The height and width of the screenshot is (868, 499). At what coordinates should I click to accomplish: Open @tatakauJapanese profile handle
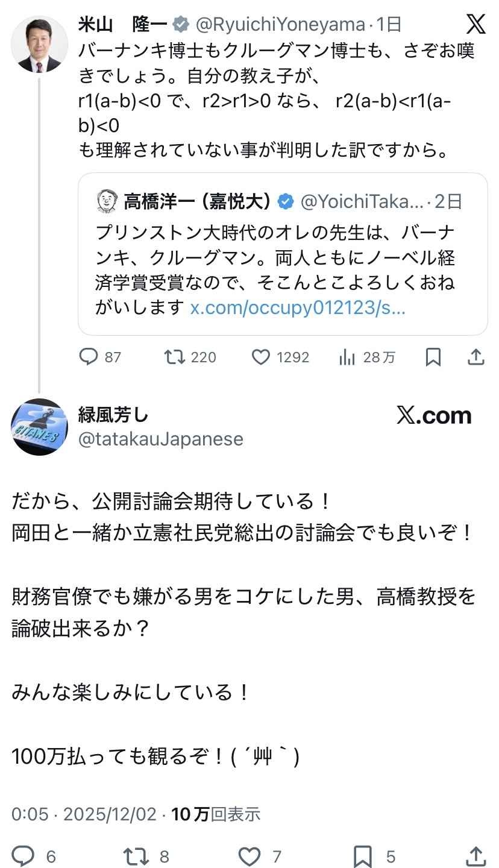(x=160, y=439)
